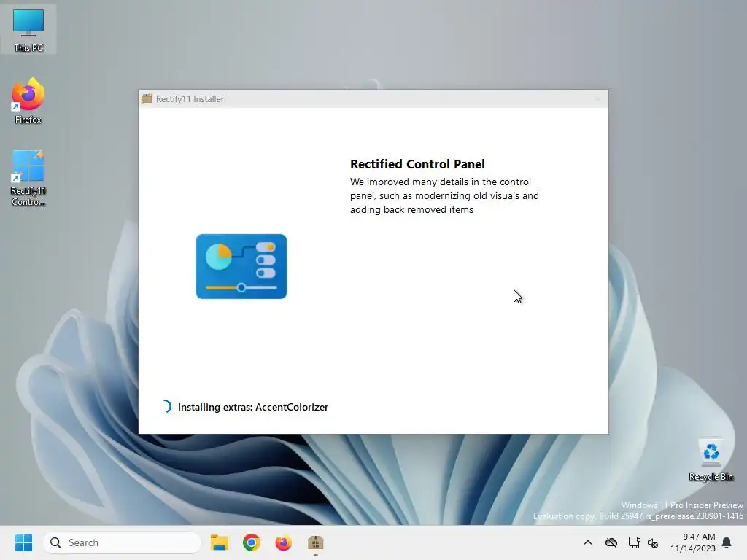
Task: Open the Windows Start menu
Action: [23, 542]
